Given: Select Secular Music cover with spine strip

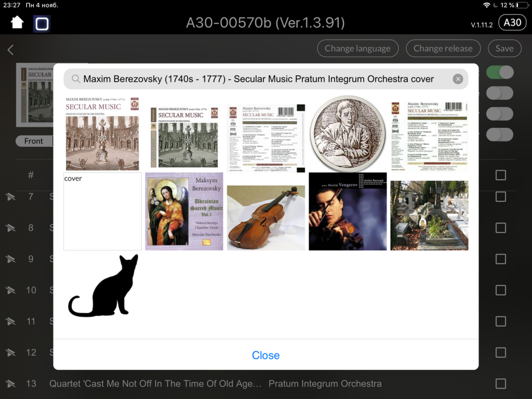Looking at the screenshot, I should [x=184, y=137].
